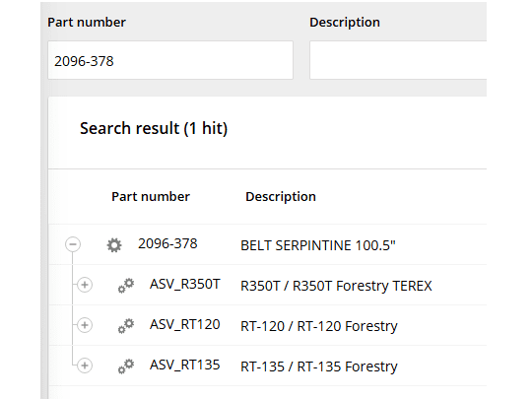Click RT-120 / RT-120 Forestry description
532x399 pixels.
pyautogui.click(x=319, y=326)
